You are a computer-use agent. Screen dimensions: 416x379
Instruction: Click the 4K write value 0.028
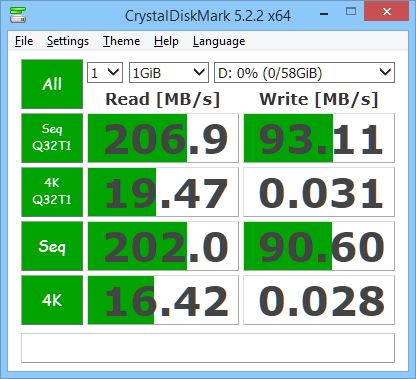[319, 300]
